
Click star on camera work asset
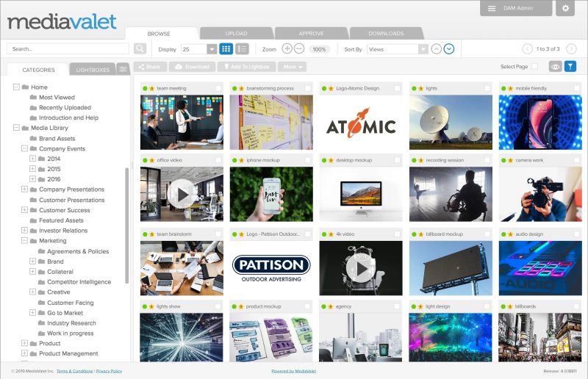(510, 160)
